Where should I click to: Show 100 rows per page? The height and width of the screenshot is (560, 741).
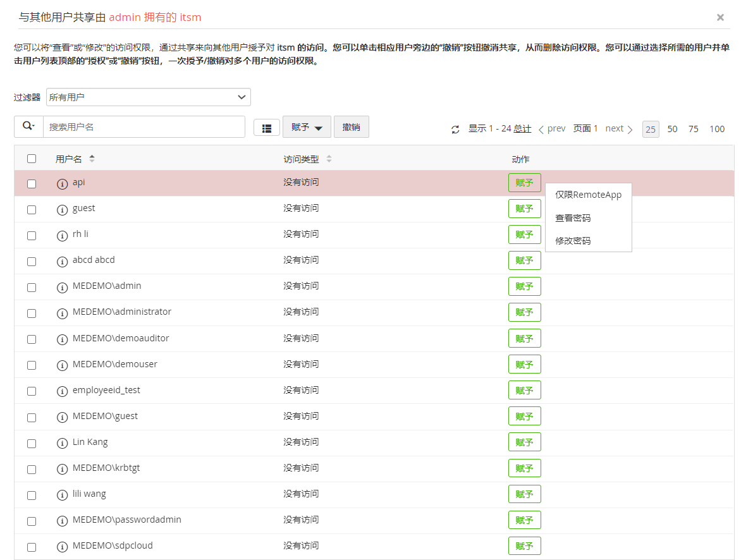[717, 129]
